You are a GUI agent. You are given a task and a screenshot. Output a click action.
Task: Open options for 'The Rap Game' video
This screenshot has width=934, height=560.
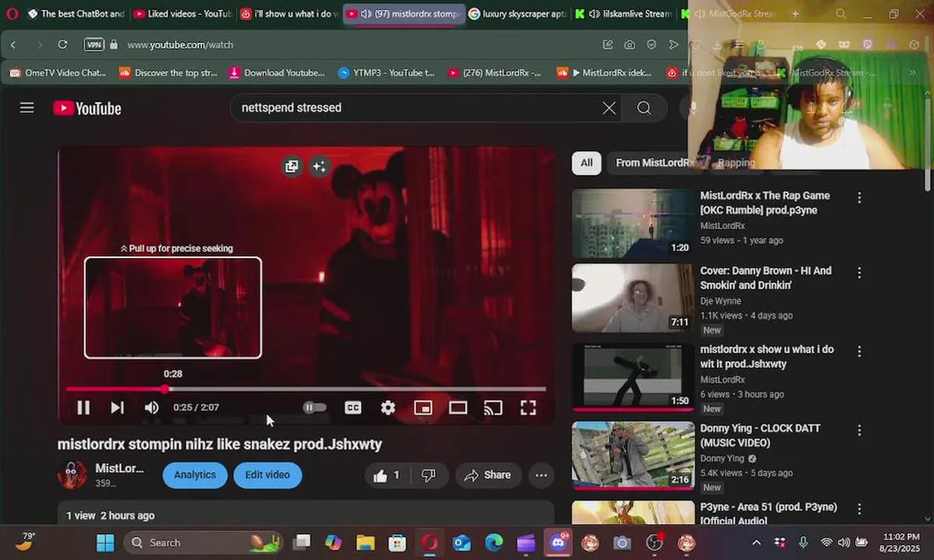[859, 198]
